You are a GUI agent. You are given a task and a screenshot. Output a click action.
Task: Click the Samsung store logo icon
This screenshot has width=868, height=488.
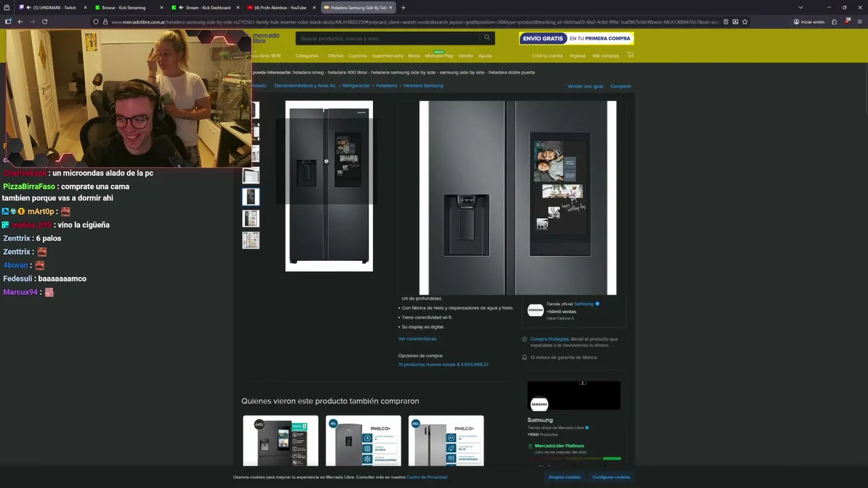tap(535, 310)
